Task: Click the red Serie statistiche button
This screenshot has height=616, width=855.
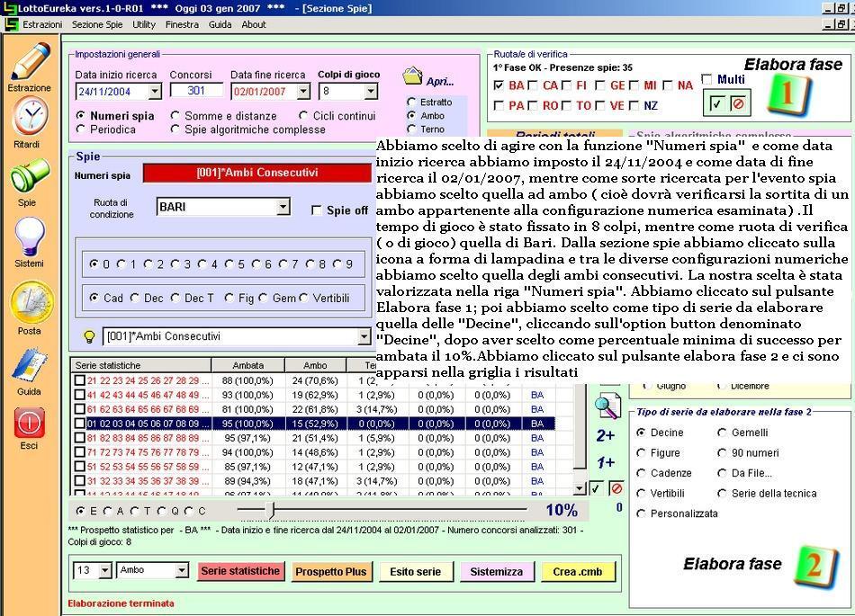Action: 240,571
